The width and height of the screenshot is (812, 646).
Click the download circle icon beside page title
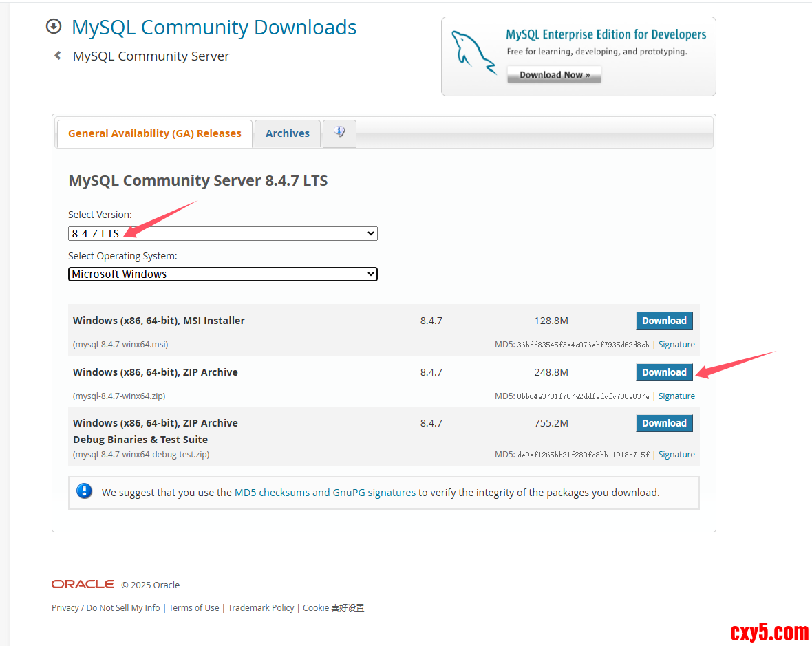pyautogui.click(x=54, y=26)
